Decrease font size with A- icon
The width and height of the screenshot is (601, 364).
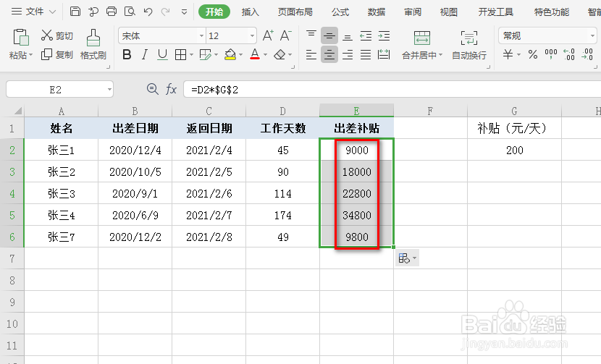[285, 35]
